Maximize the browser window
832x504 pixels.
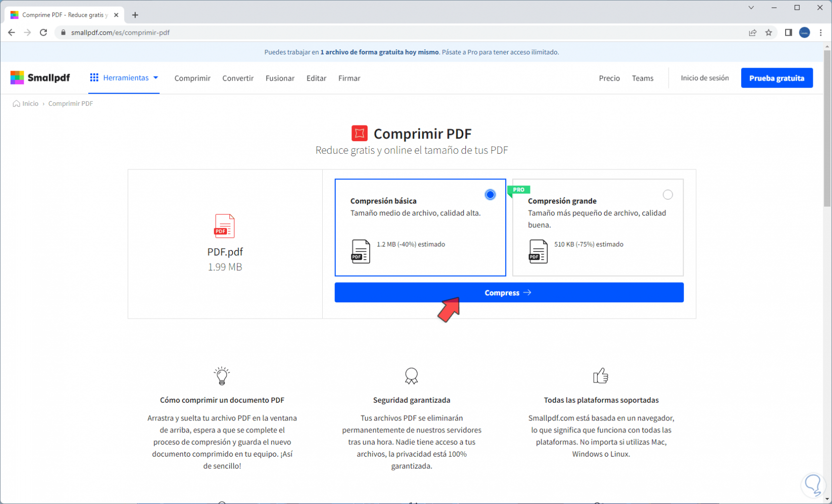[x=797, y=8]
